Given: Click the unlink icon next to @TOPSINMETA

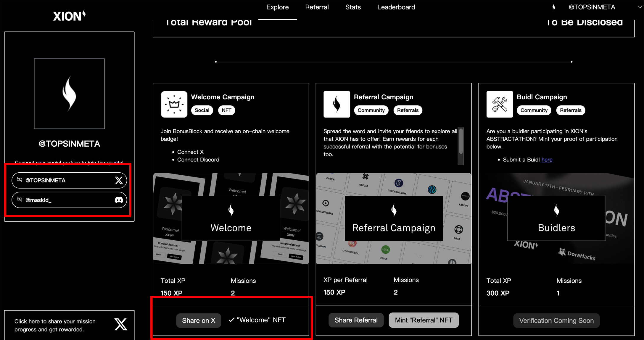Looking at the screenshot, I should coord(20,180).
